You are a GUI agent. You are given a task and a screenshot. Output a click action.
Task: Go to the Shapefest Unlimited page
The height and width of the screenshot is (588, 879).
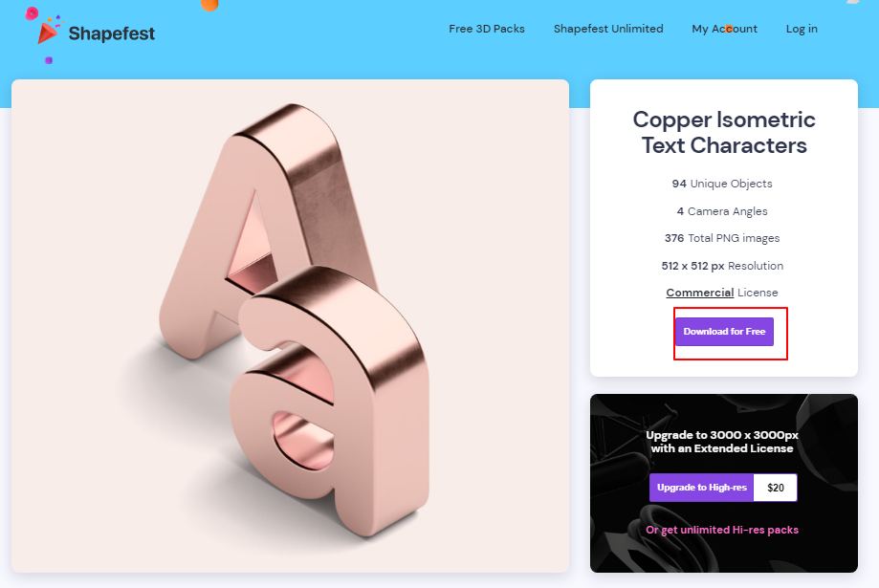[608, 29]
